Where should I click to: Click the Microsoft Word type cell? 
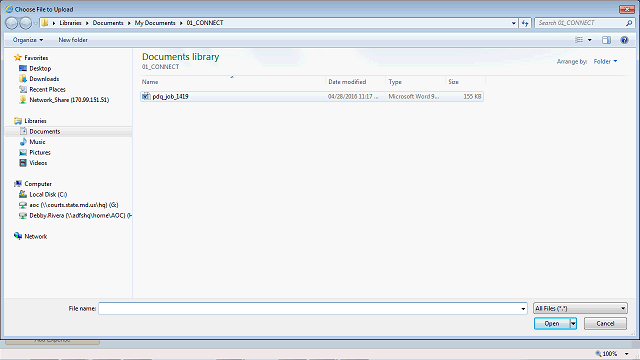pyautogui.click(x=414, y=97)
